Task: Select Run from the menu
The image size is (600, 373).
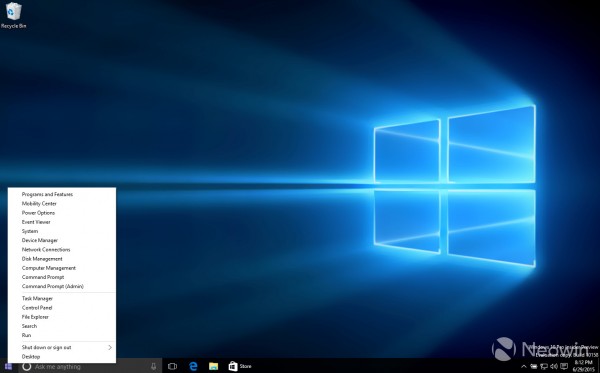Action: (x=62, y=335)
